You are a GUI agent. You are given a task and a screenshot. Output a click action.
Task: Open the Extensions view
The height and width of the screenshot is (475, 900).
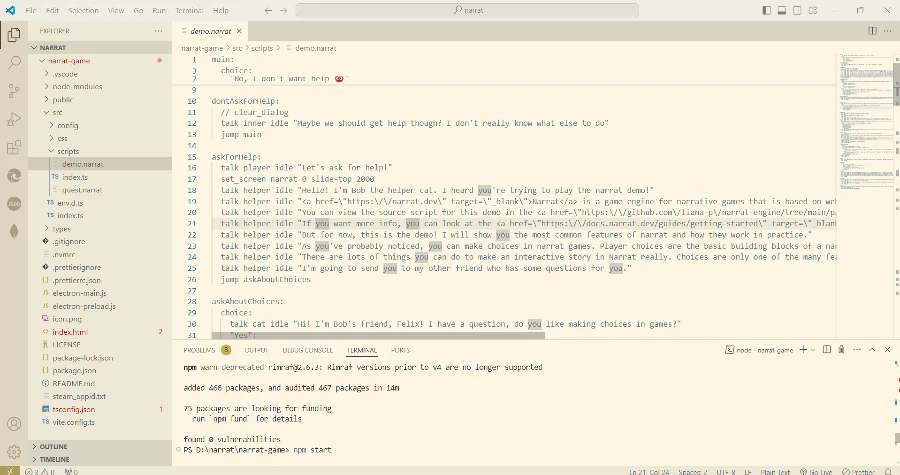[14, 148]
